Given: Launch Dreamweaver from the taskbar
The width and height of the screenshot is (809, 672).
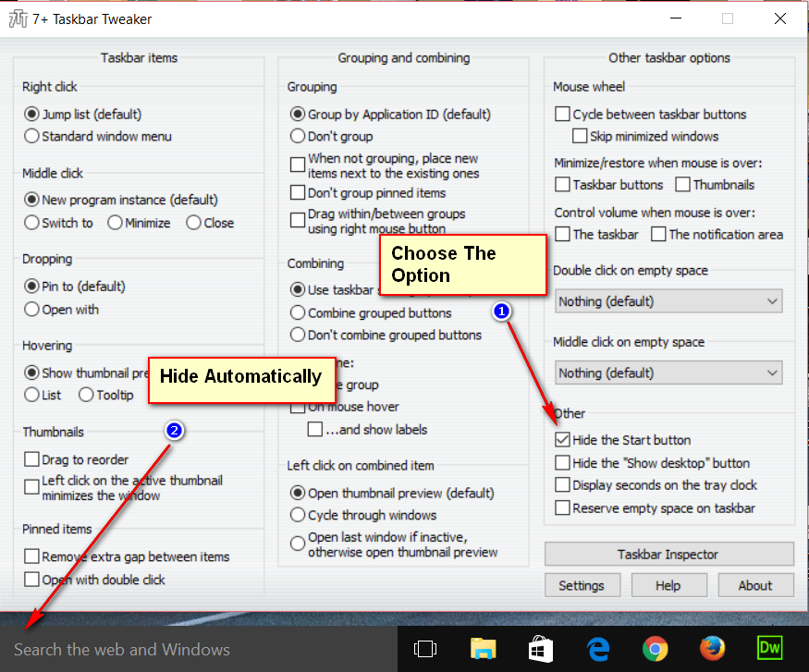Looking at the screenshot, I should tap(769, 650).
